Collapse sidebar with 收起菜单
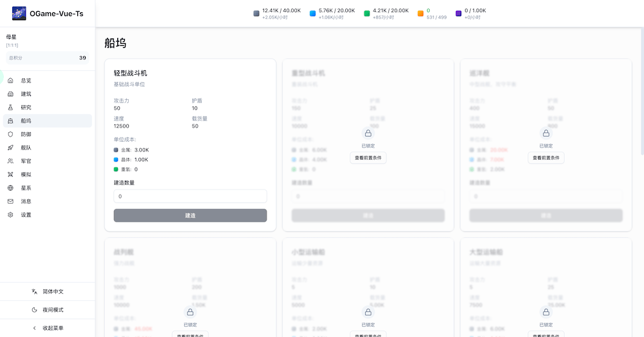 tap(48, 328)
